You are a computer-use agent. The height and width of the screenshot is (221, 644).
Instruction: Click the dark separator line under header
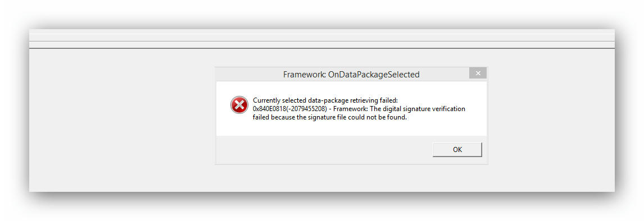[321, 48]
